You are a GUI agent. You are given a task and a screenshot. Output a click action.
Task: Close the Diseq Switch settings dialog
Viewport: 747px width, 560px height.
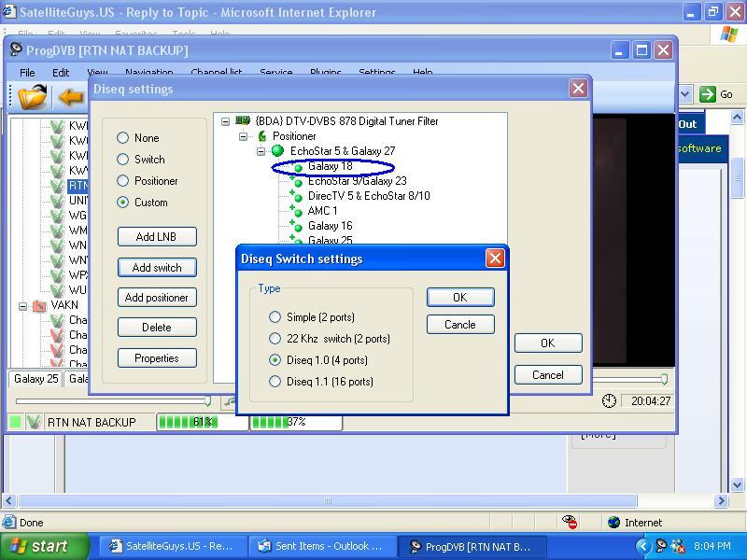496,259
